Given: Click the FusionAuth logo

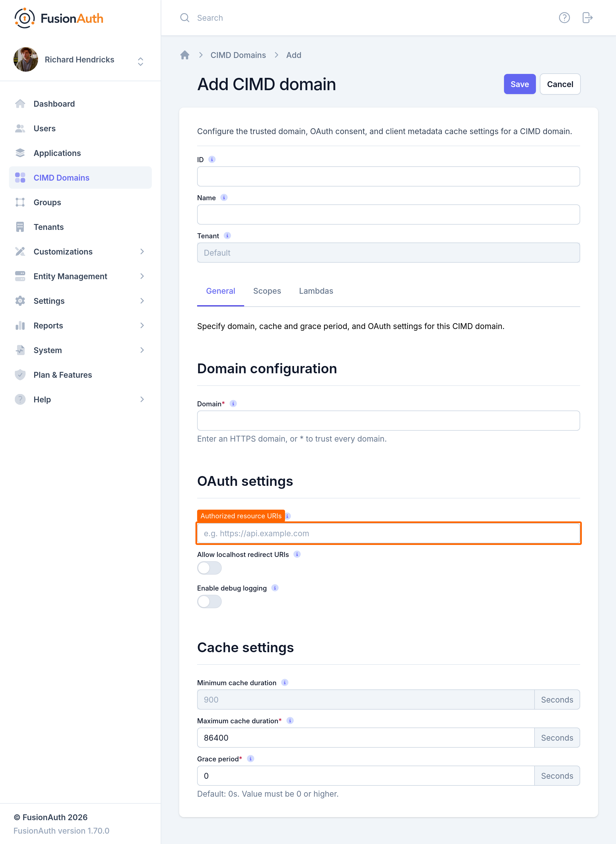Looking at the screenshot, I should click(x=59, y=18).
